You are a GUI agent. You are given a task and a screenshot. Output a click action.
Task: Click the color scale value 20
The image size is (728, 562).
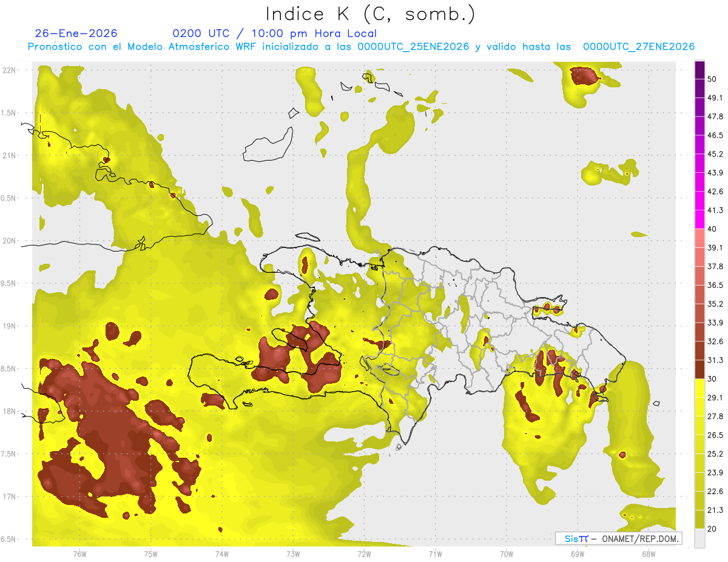click(x=713, y=529)
